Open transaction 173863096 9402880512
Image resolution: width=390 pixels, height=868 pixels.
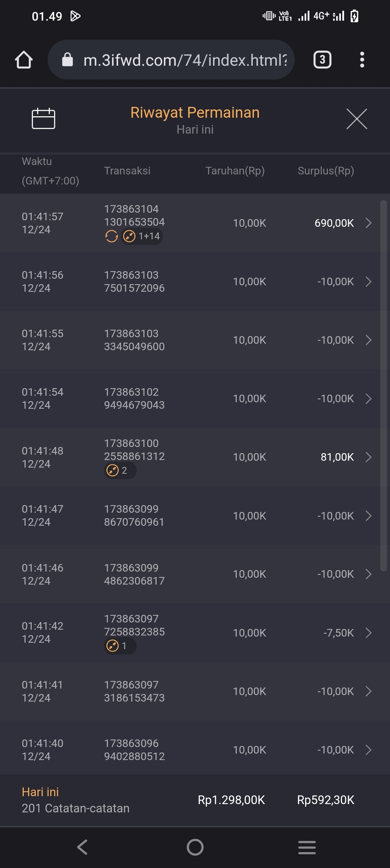(x=134, y=750)
